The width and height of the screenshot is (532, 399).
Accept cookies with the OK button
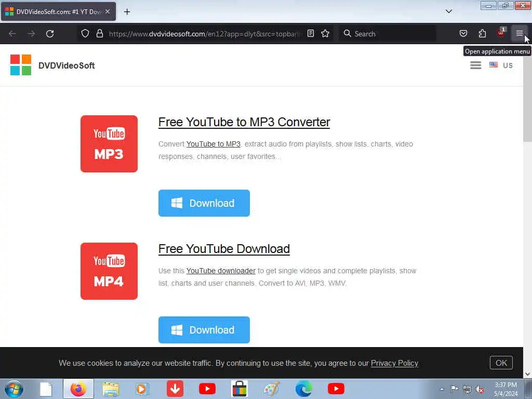[x=501, y=363]
